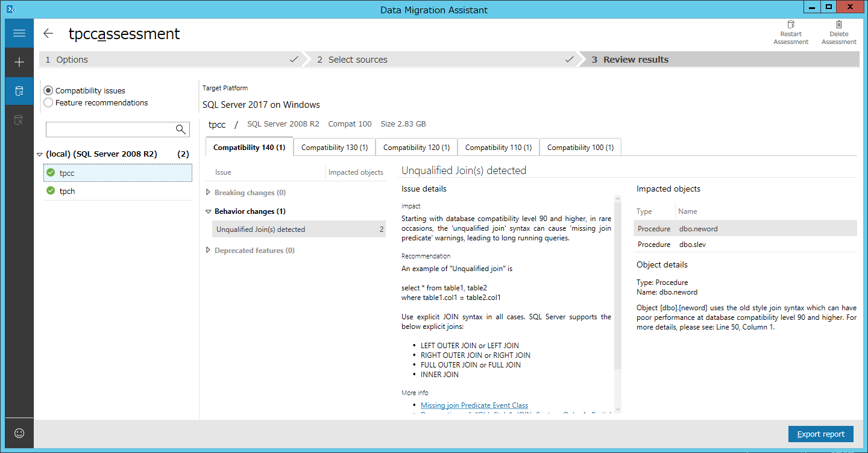
Task: Switch to Compatibility 130 (1) tab
Action: (x=335, y=147)
